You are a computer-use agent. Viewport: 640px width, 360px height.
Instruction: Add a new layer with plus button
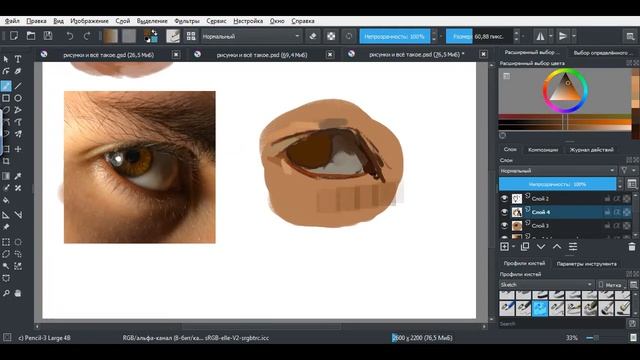tap(504, 247)
